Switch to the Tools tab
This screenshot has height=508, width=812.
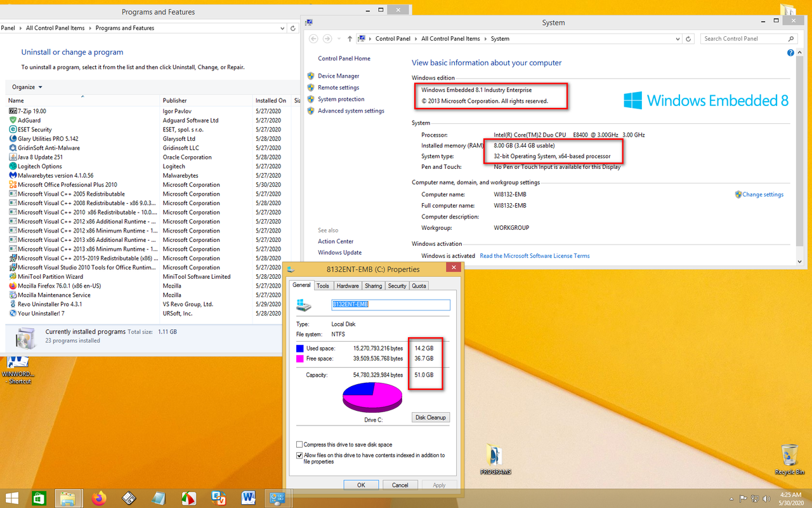pyautogui.click(x=323, y=286)
